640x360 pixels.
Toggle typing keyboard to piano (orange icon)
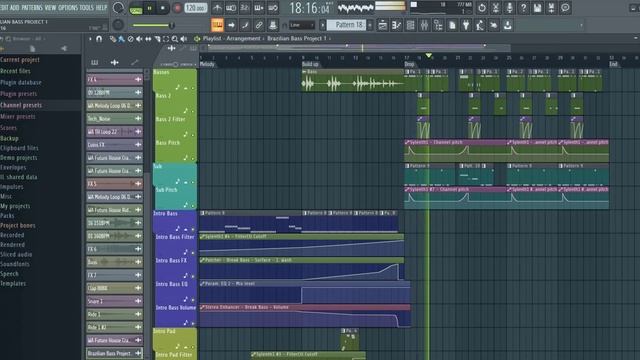(217, 25)
